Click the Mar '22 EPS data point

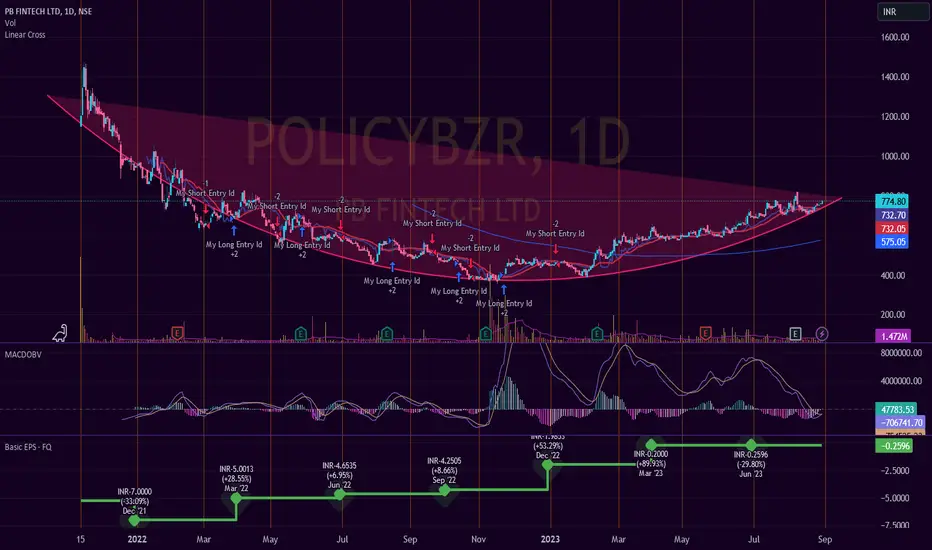click(236, 498)
